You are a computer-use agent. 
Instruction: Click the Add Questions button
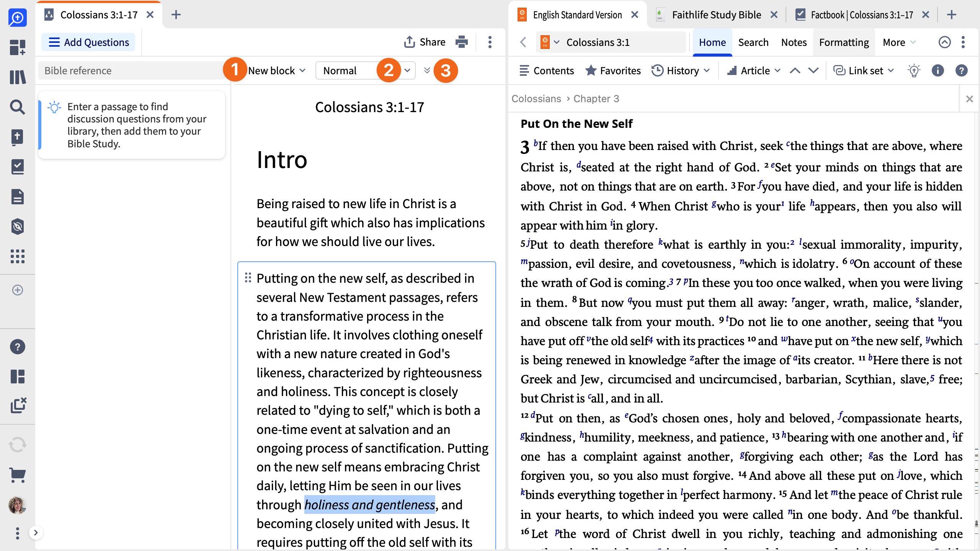(x=88, y=42)
